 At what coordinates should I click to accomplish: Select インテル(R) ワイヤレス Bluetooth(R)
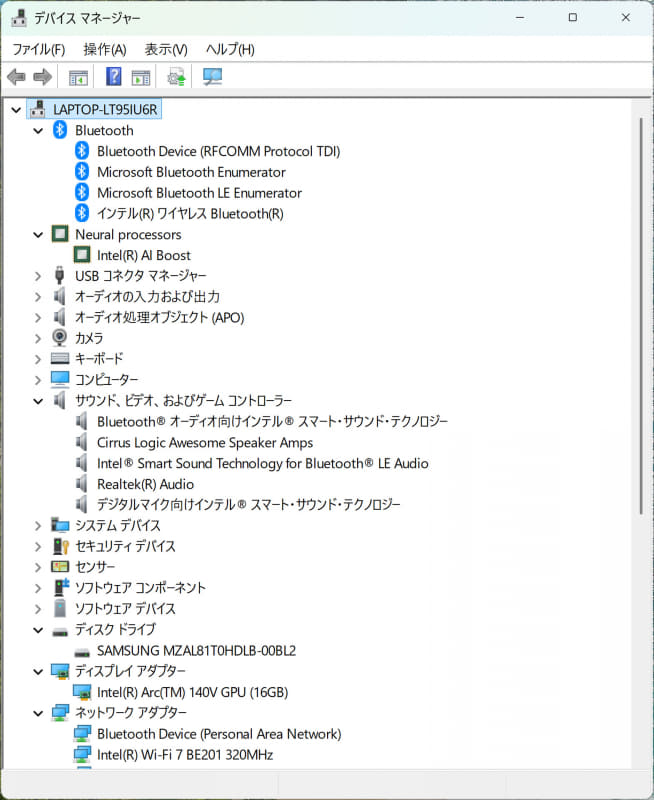(190, 213)
